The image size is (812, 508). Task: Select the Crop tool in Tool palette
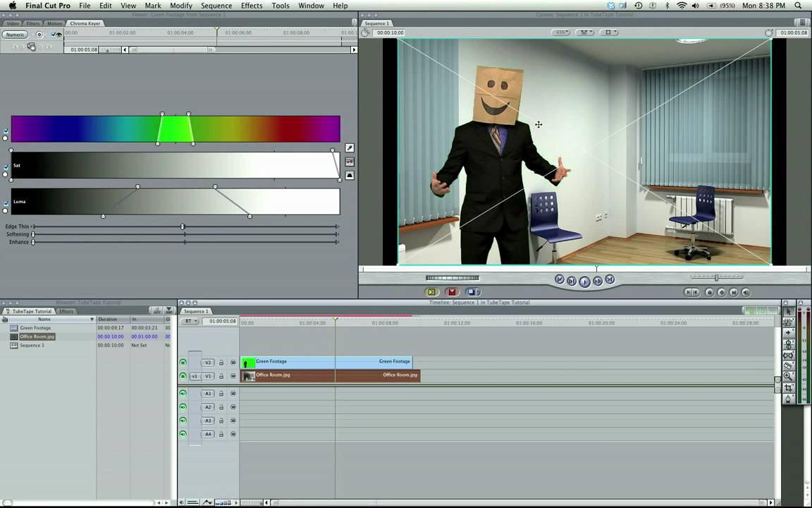coord(788,388)
